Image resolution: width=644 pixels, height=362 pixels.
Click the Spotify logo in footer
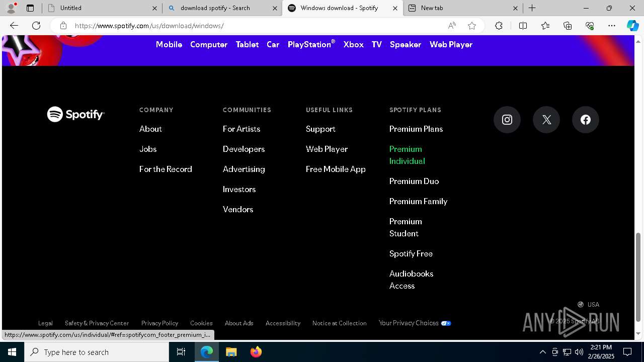[75, 114]
